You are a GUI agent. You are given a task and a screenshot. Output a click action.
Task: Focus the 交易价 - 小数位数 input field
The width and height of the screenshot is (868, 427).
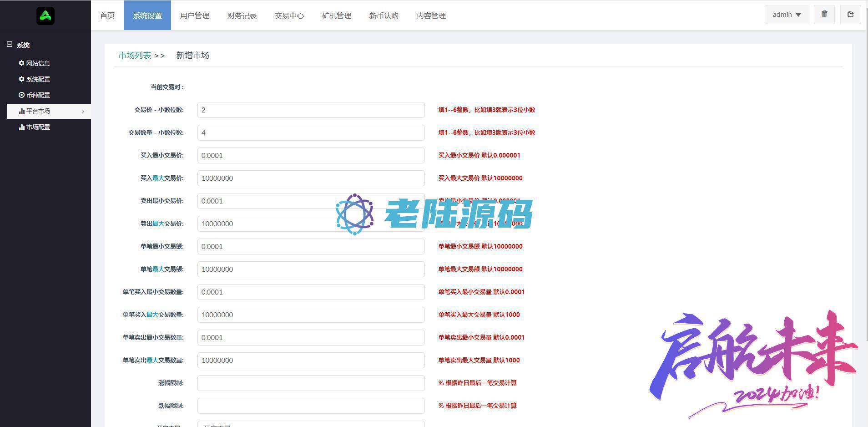(311, 110)
